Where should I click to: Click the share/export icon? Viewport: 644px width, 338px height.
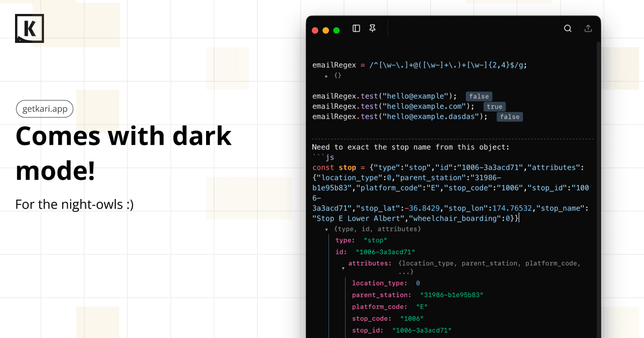[588, 28]
